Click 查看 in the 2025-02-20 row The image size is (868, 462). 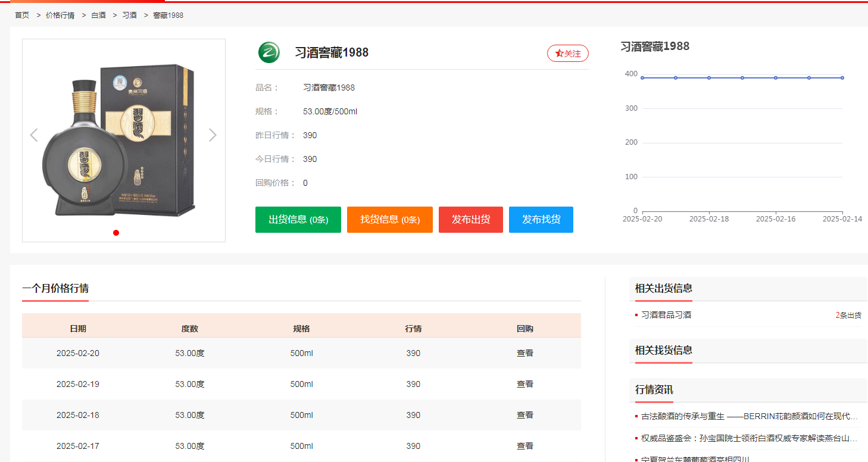(x=525, y=353)
